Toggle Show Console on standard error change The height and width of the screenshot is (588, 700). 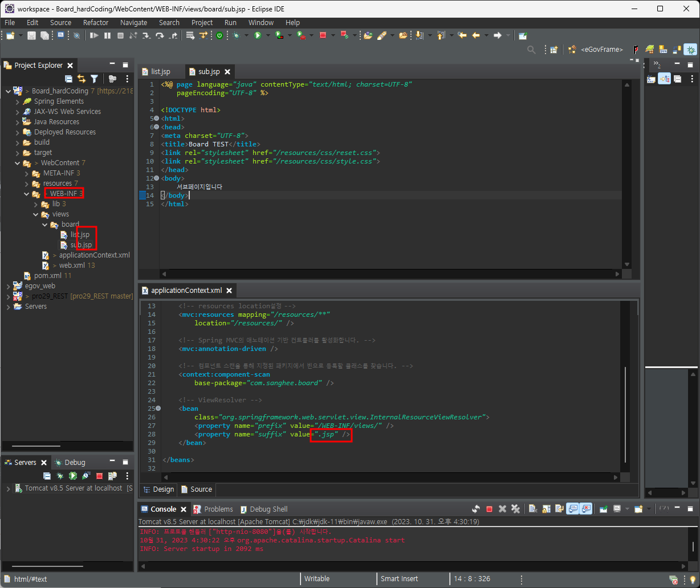[585, 509]
